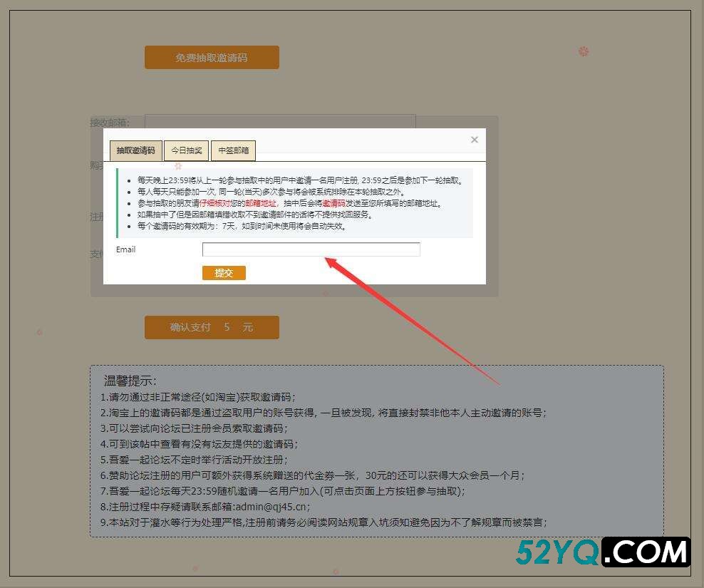Click the flower icon at page bottom center
Viewport: 704px width, 588px height.
335,571
